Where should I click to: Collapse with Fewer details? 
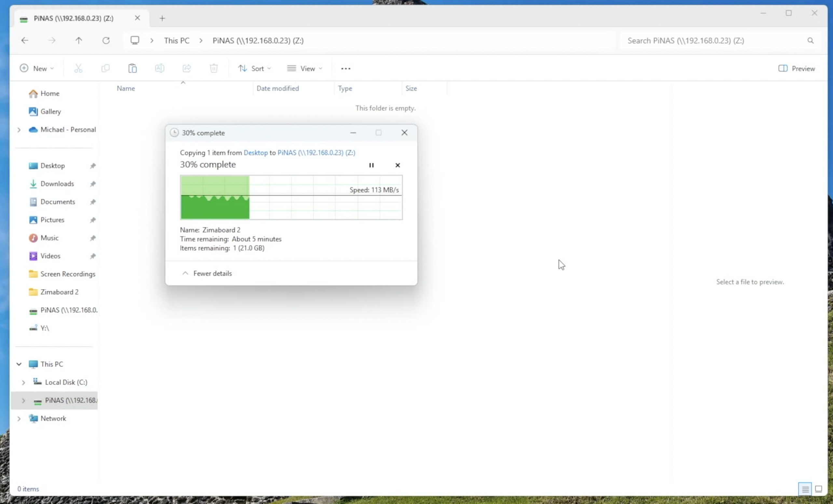point(207,273)
